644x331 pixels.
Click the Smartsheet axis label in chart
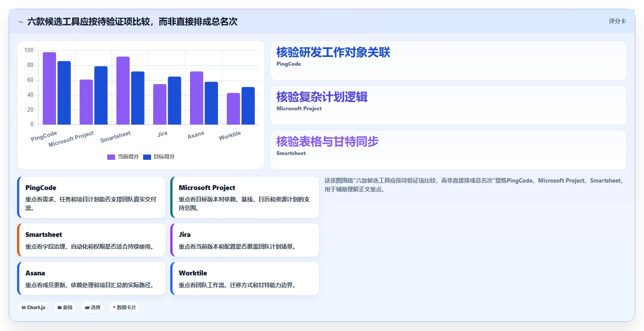pyautogui.click(x=116, y=137)
